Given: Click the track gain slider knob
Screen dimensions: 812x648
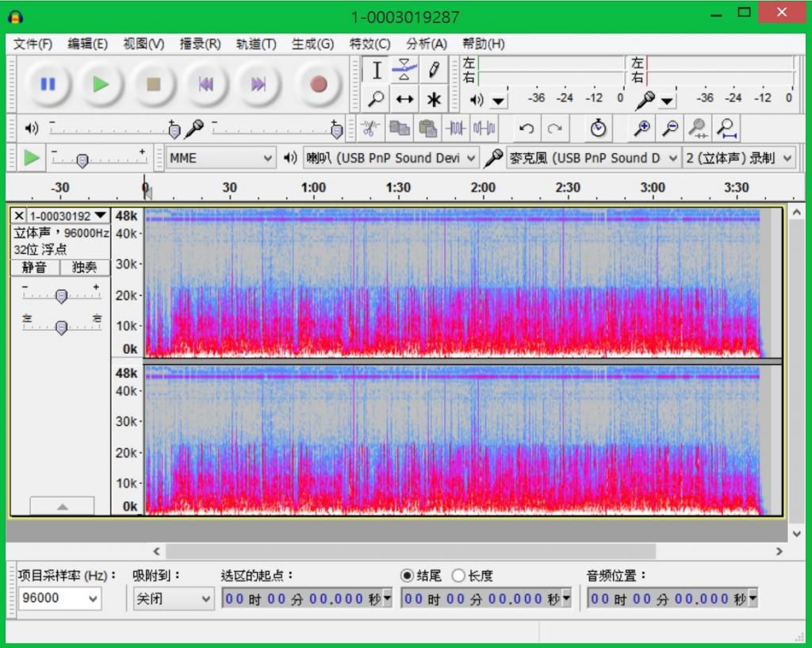Looking at the screenshot, I should tap(61, 296).
